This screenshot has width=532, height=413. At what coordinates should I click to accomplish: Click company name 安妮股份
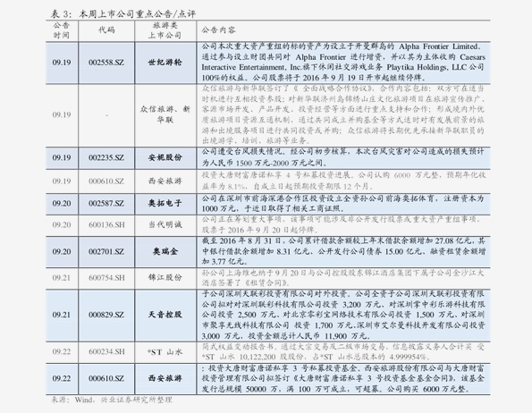165,157
